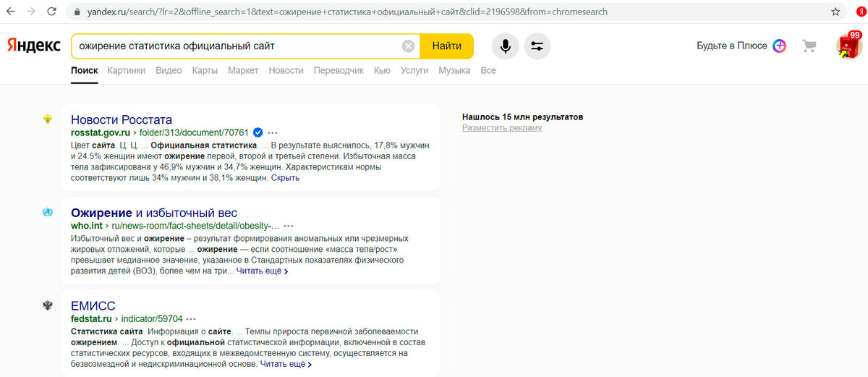Click the who.int domain link

(87, 226)
